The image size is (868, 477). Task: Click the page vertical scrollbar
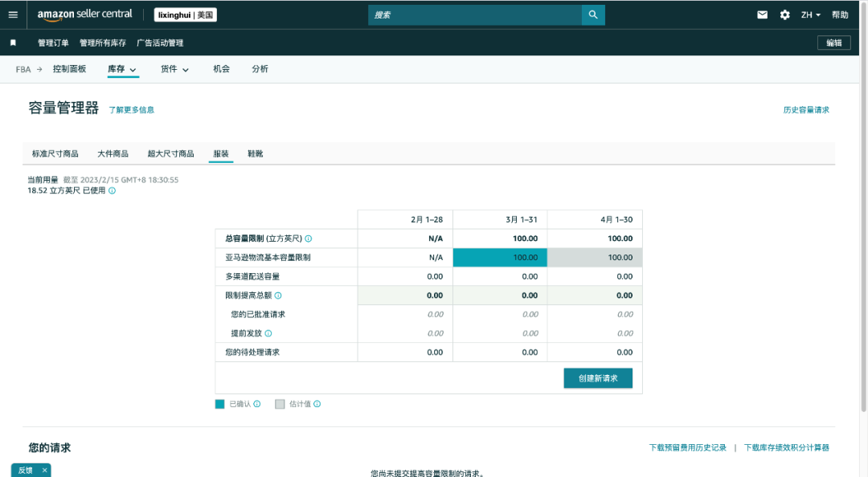[x=863, y=206]
